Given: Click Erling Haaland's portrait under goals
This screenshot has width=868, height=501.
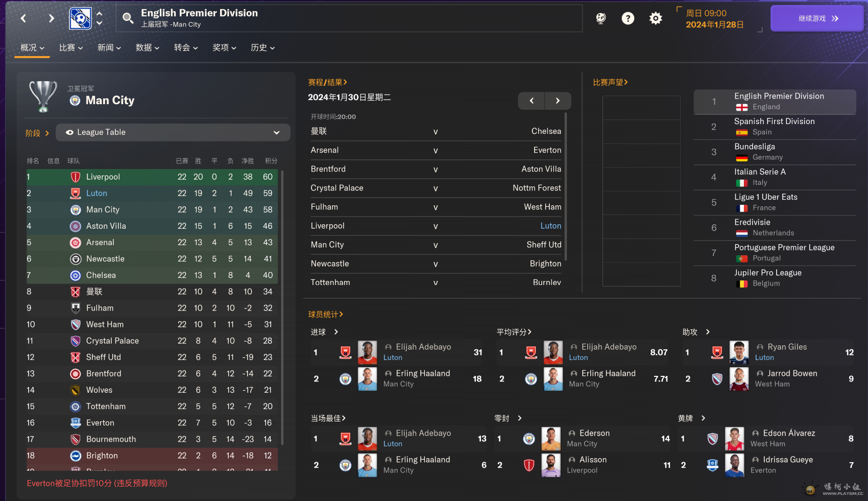Looking at the screenshot, I should click(367, 378).
